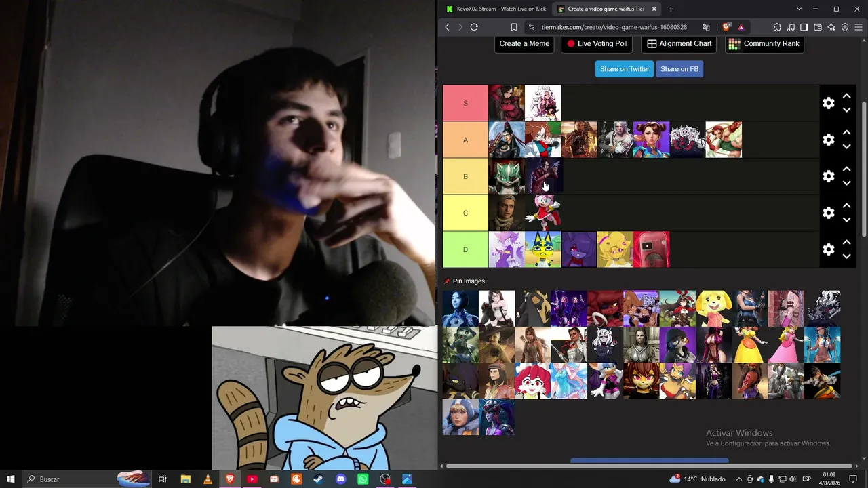This screenshot has height=488, width=868.
Task: Toggle the Windows Start menu
Action: (x=11, y=479)
